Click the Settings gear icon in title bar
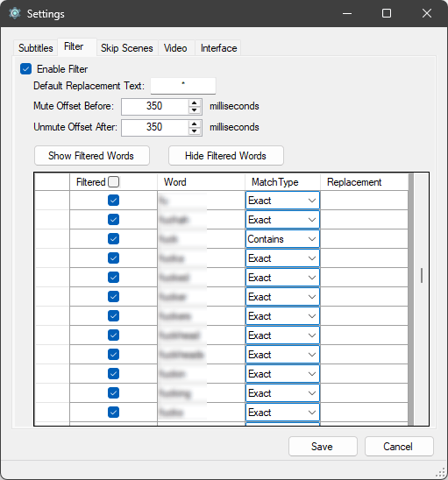This screenshot has width=448, height=480. pos(14,13)
